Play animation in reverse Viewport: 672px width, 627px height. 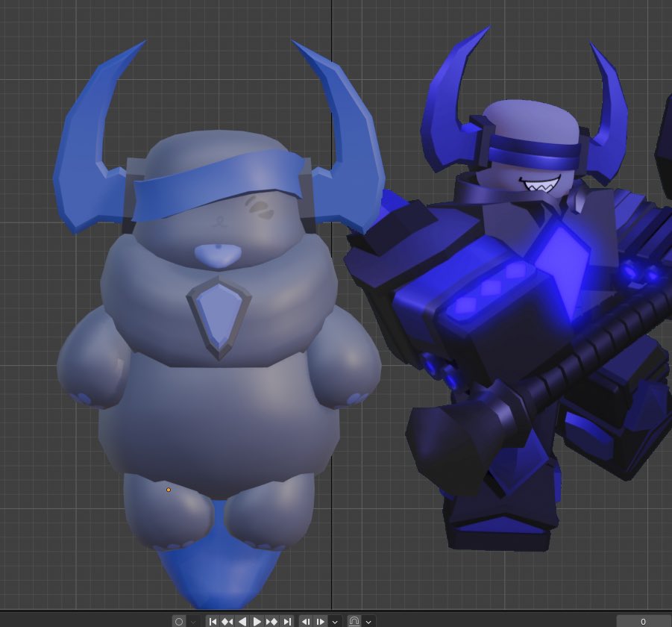pyautogui.click(x=242, y=622)
